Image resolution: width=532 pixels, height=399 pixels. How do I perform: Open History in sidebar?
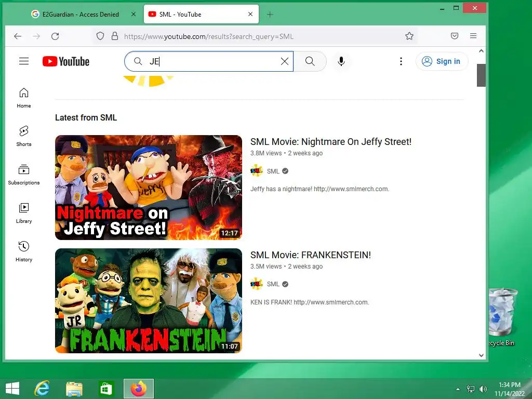click(24, 251)
